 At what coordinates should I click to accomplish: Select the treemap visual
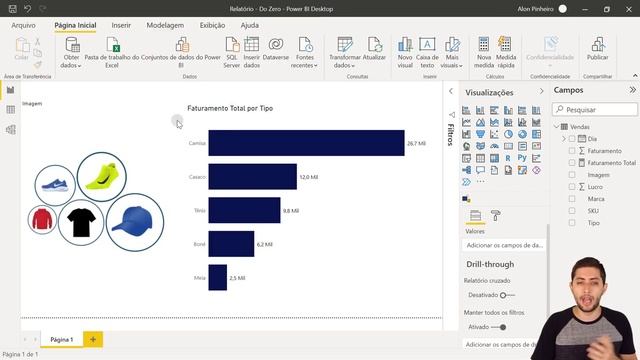pos(536,134)
